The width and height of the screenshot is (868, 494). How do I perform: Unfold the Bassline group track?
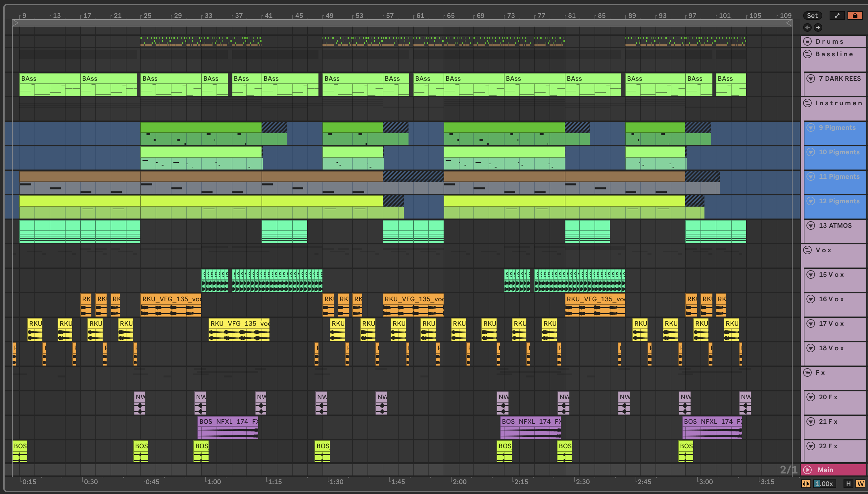808,54
